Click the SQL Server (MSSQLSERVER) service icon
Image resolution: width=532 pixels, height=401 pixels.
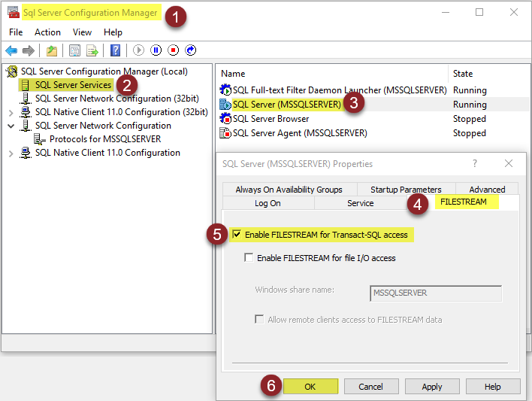[x=225, y=105]
